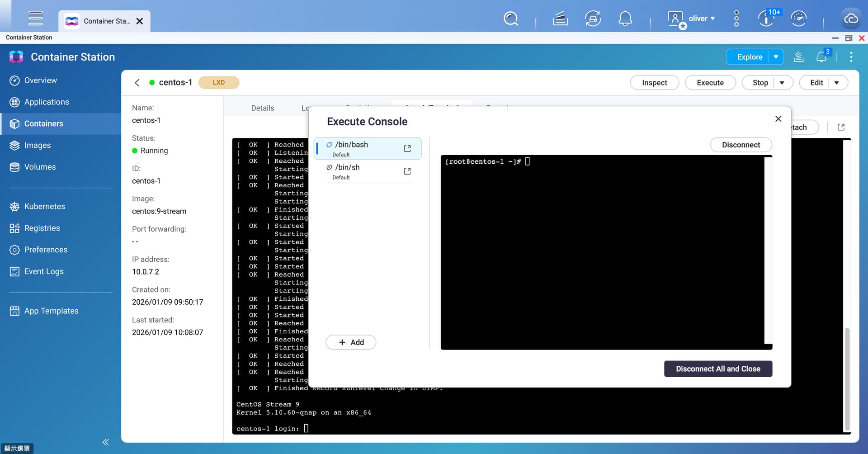868x454 pixels.
Task: Open /bin/bash console in new window
Action: coord(407,148)
